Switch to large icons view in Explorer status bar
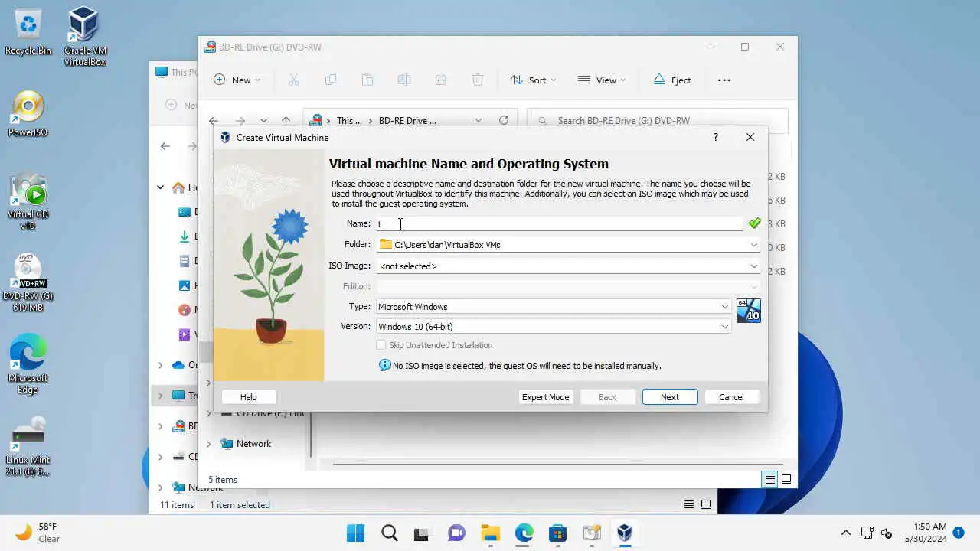Viewport: 980px width, 551px height. 786,480
